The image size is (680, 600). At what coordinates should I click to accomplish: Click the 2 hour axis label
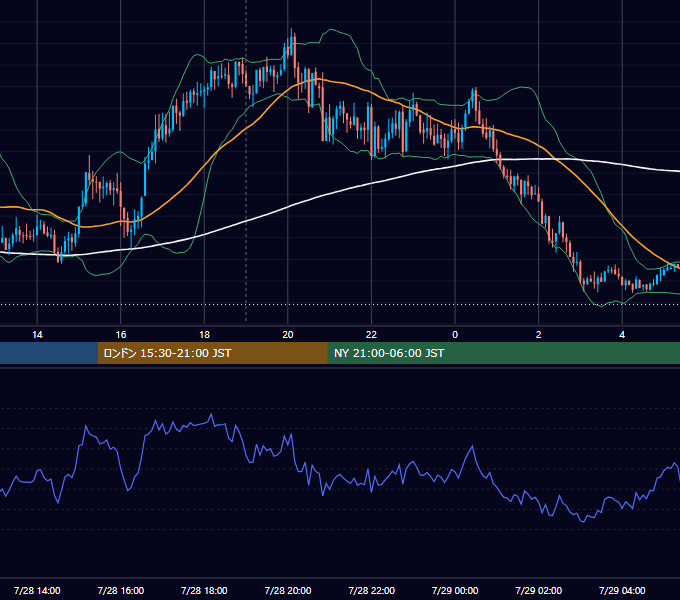[539, 335]
